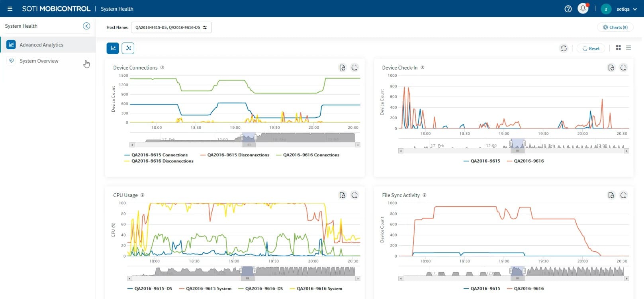The height and width of the screenshot is (299, 644).
Task: Show info for Device Connections chart
Action: (x=162, y=68)
